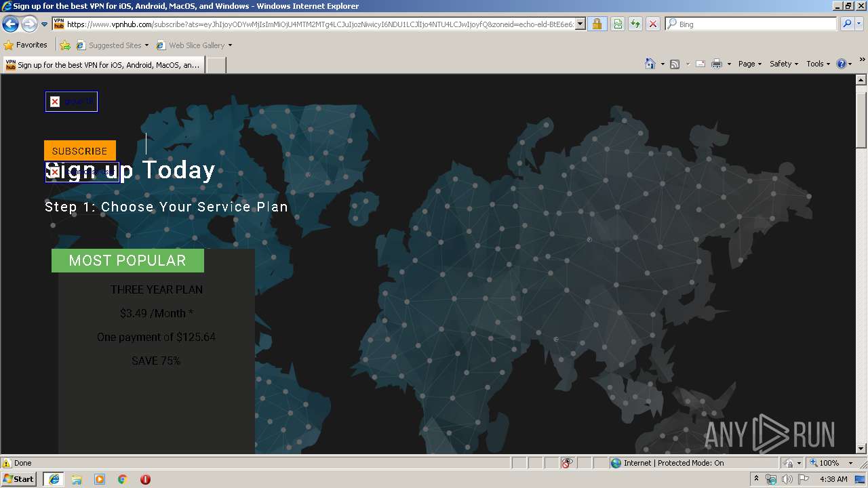The image size is (868, 488).
Task: Click the '$3.49 /Month *' price text
Action: (157, 313)
